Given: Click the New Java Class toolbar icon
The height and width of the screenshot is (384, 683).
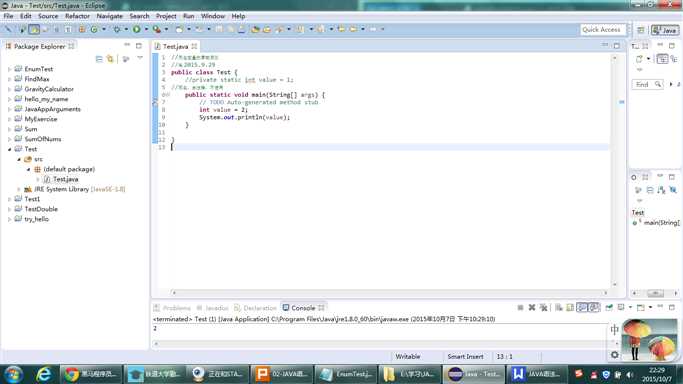Looking at the screenshot, I should 94,29.
